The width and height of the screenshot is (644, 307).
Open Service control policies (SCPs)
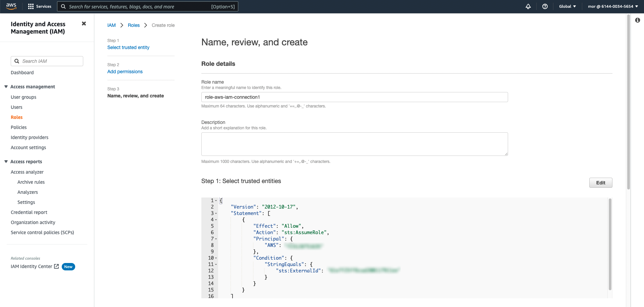click(42, 232)
